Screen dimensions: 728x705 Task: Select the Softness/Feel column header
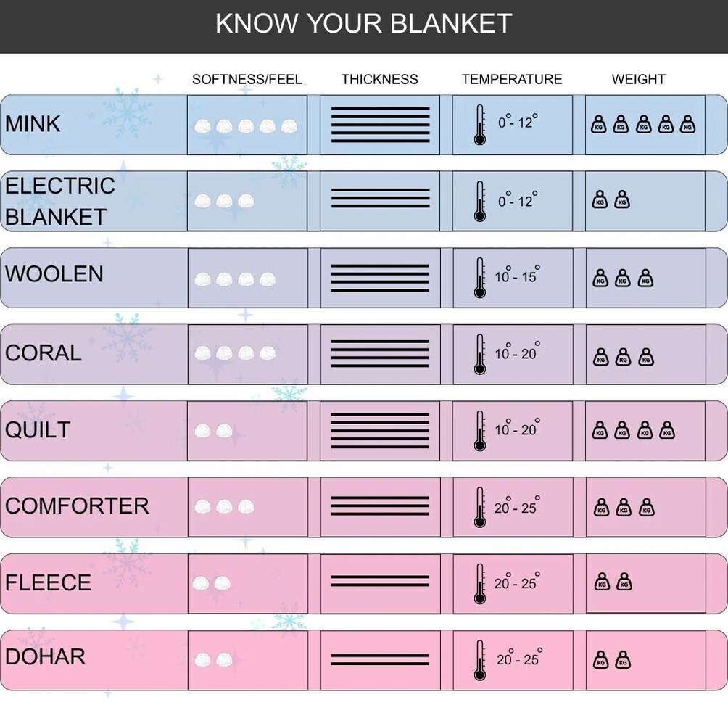[x=247, y=79]
